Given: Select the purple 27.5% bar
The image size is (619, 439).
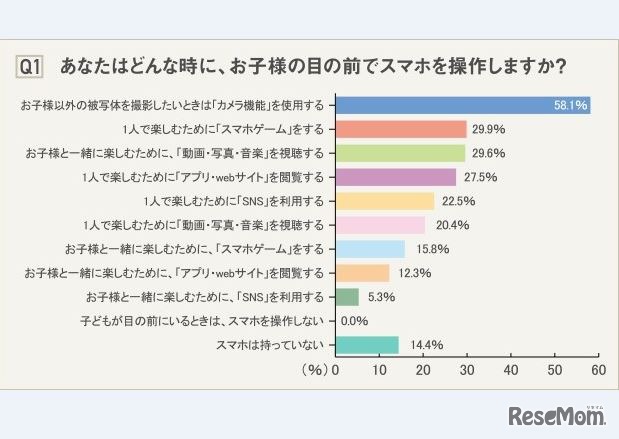Looking at the screenshot, I should pyautogui.click(x=396, y=177).
